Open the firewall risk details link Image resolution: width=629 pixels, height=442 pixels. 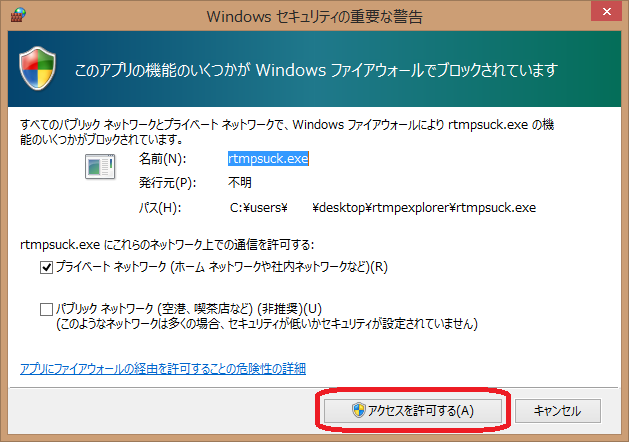(x=163, y=368)
